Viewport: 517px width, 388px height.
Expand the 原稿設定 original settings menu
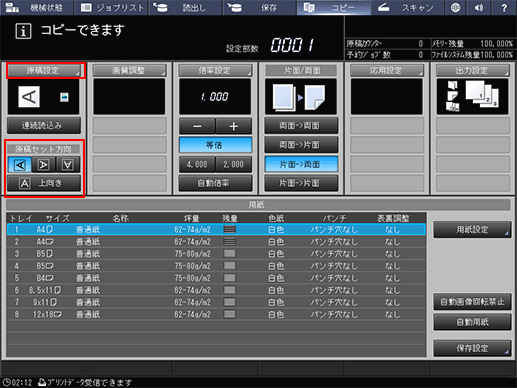click(44, 70)
